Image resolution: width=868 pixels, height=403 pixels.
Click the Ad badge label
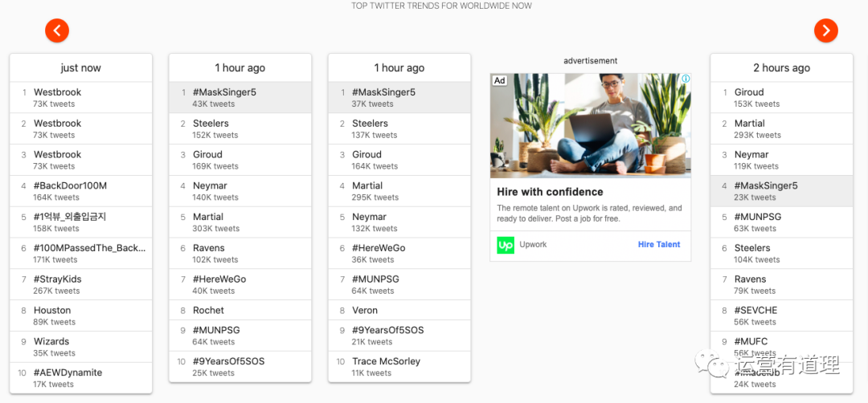[x=499, y=80]
